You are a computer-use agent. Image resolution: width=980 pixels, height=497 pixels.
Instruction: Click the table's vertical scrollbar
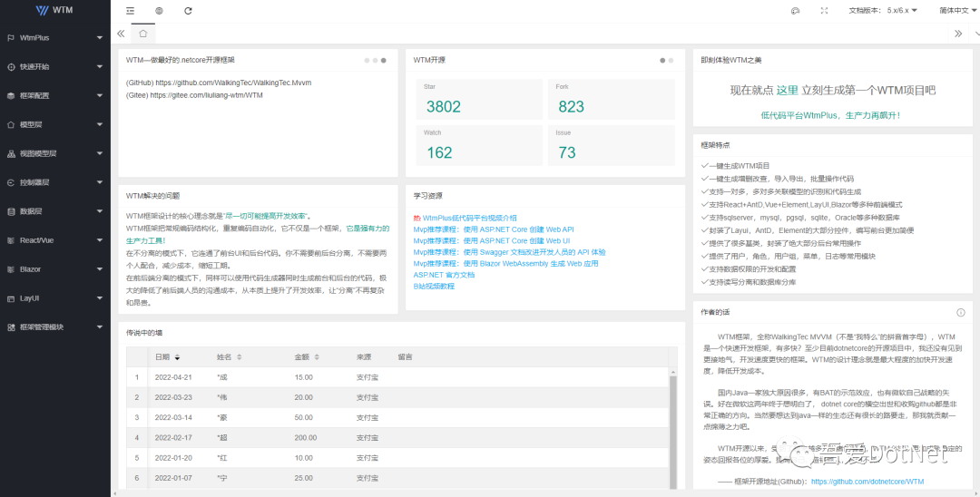pyautogui.click(x=672, y=431)
